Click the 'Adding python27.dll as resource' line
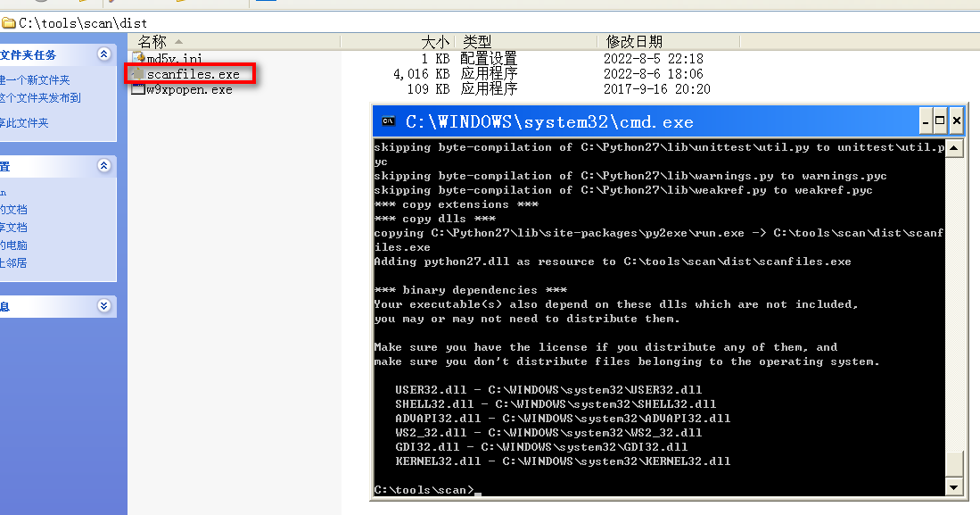The height and width of the screenshot is (515, 980). coord(614,262)
